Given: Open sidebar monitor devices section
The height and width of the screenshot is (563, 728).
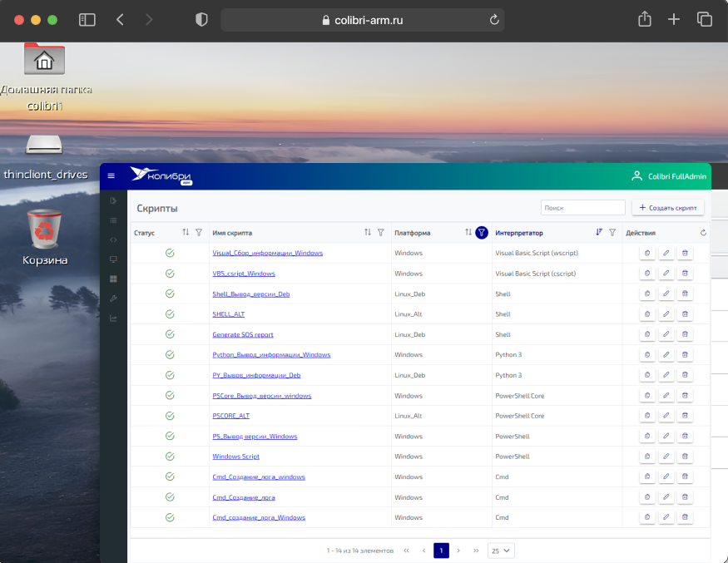Looking at the screenshot, I should 113,259.
